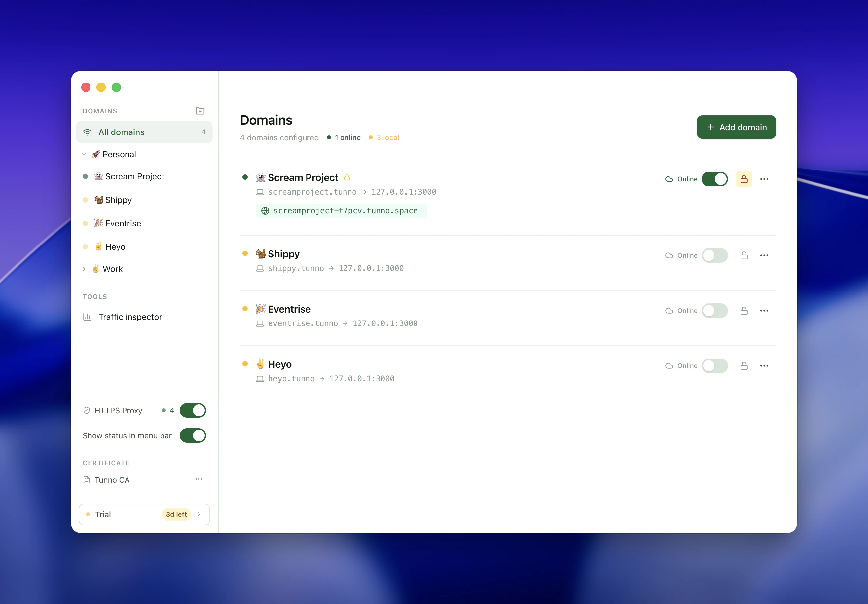
Task: Click the lock icon on the Heyo row
Action: coord(744,366)
